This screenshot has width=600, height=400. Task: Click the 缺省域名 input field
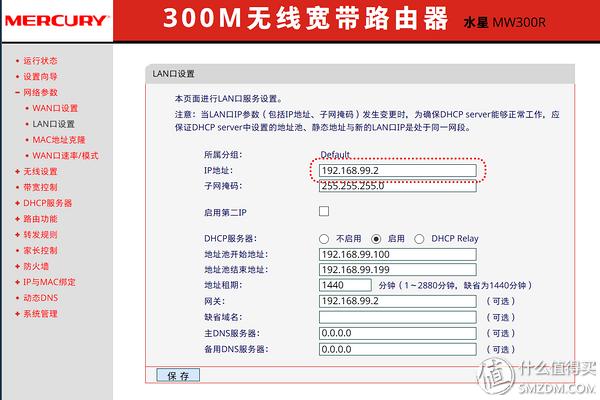click(x=398, y=317)
